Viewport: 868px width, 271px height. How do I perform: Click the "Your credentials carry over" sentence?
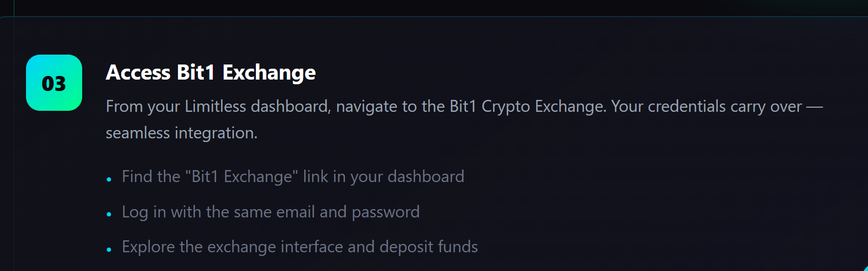point(706,107)
